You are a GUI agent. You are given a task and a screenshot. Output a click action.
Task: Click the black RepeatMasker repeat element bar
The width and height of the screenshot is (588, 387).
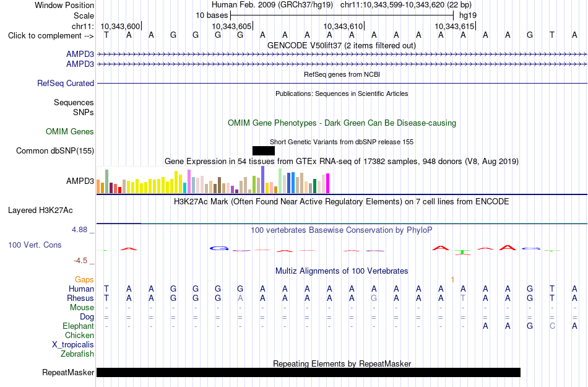[x=309, y=372]
